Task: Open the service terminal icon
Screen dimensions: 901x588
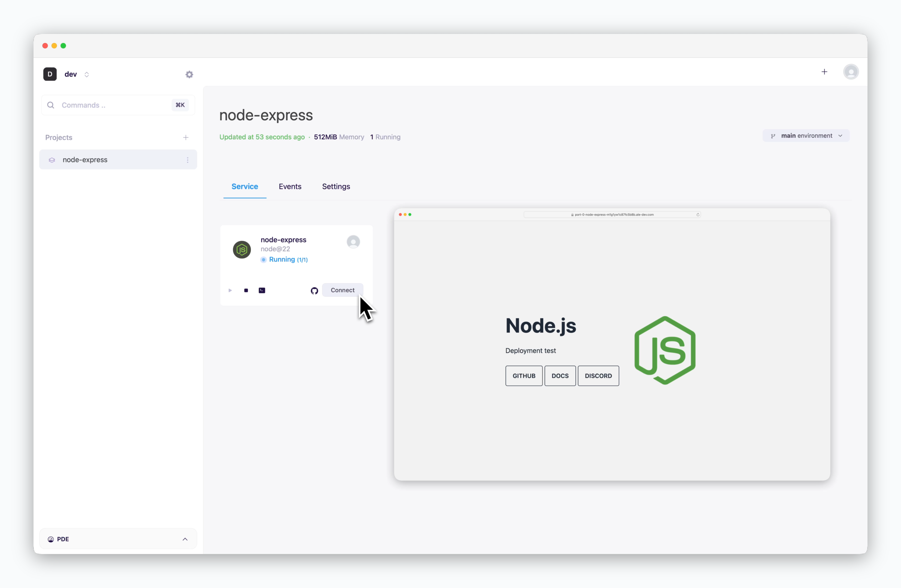Action: coord(262,290)
